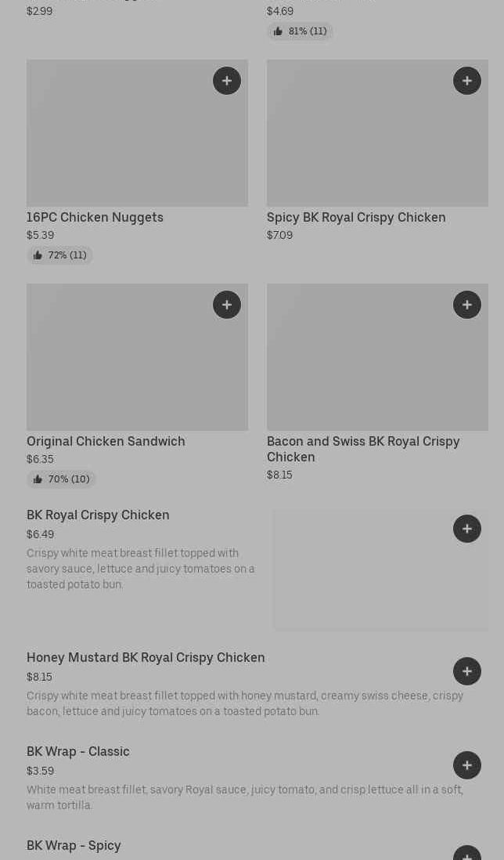This screenshot has height=860, width=504.
Task: Open the BK Wrap - Spicy item
Action: click(x=74, y=846)
